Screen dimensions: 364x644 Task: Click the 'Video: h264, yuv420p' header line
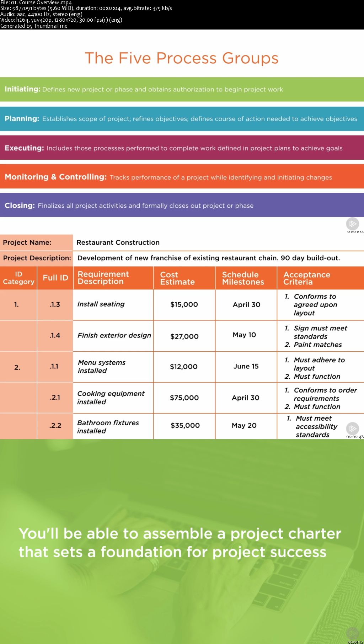pos(61,20)
